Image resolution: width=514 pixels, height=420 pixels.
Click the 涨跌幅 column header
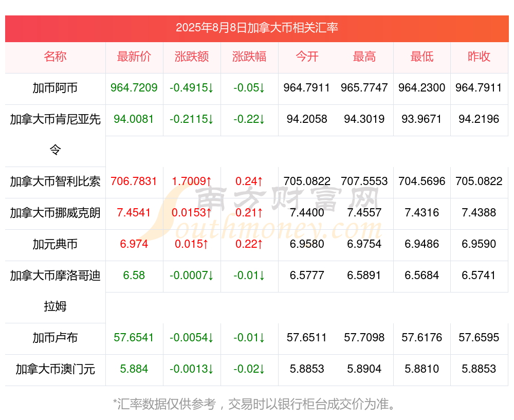tap(249, 57)
